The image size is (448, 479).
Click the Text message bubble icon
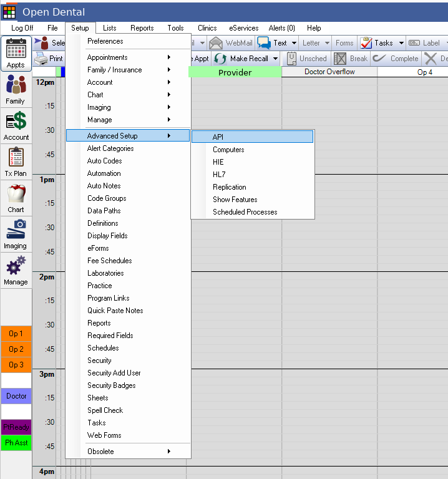click(264, 43)
